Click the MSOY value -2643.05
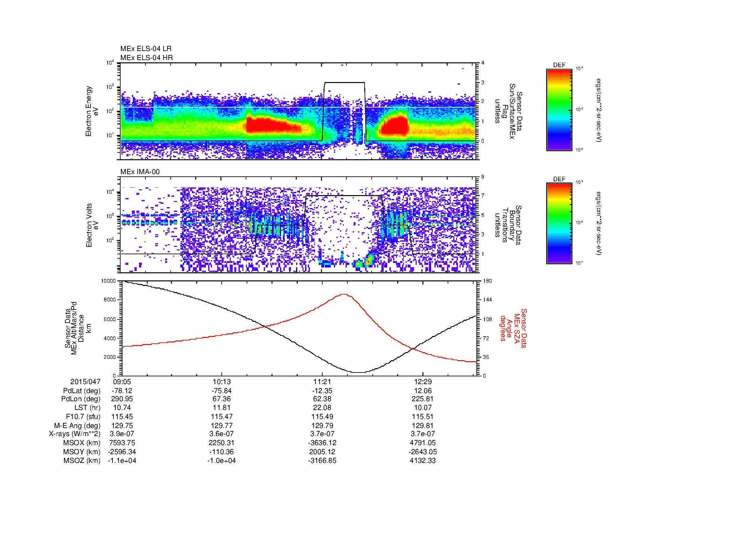Viewport: 756px width, 534px height. coord(422,452)
